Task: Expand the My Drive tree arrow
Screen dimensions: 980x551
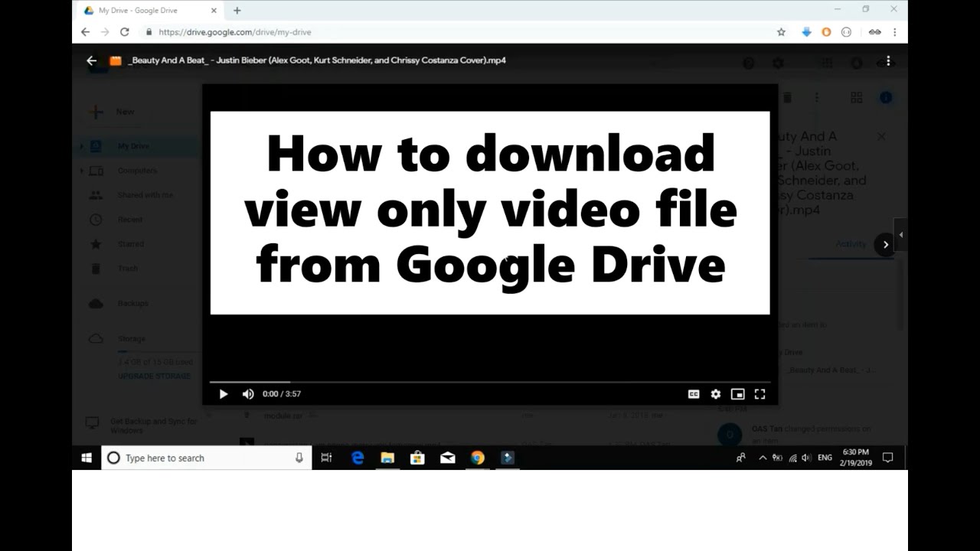Action: (x=82, y=146)
